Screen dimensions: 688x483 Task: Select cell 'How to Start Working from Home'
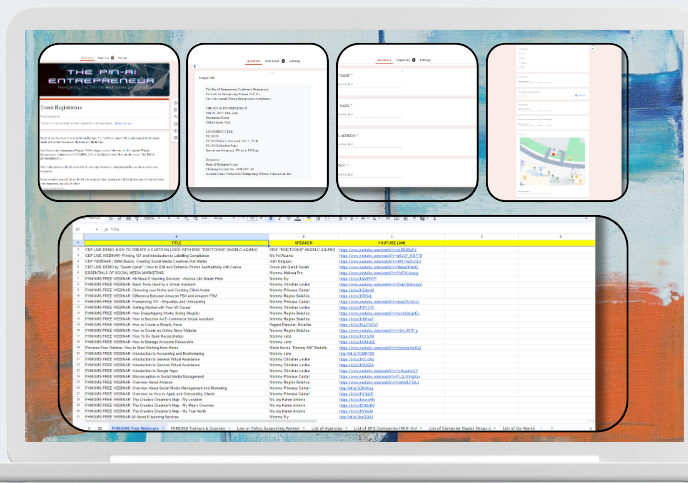(x=176, y=347)
